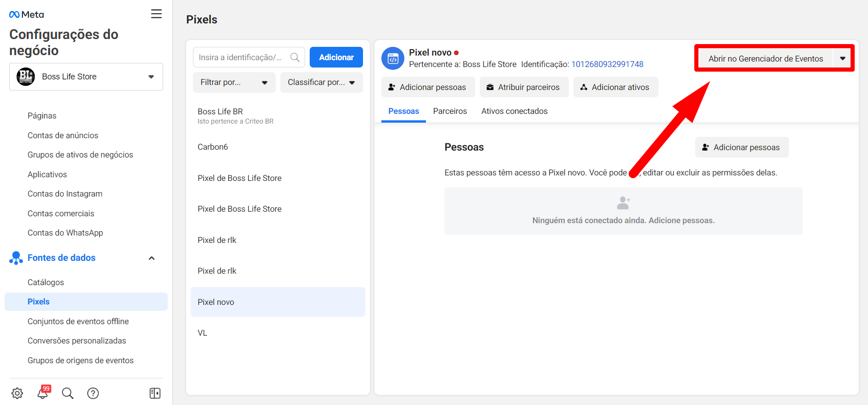Open the Classificar por dropdown
The height and width of the screenshot is (405, 868).
click(321, 82)
